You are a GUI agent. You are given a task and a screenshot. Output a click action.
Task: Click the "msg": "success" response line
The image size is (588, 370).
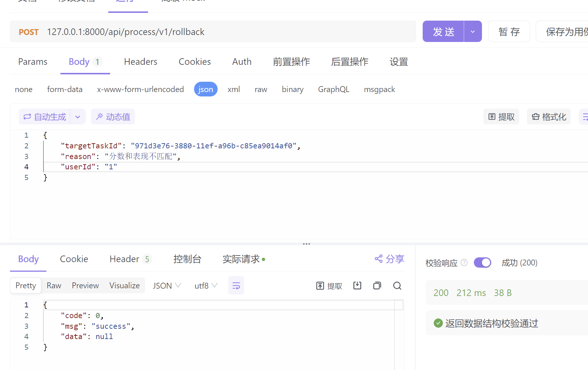pyautogui.click(x=97, y=326)
